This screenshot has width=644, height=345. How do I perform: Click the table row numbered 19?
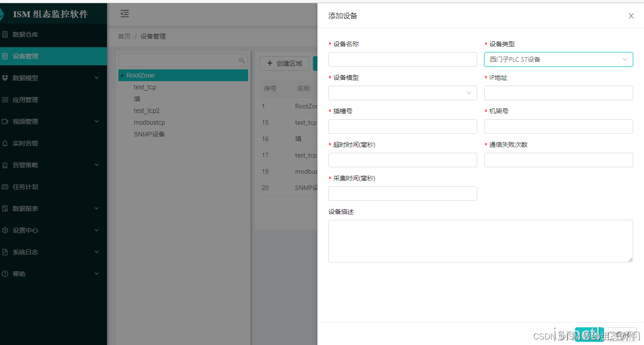pos(288,171)
